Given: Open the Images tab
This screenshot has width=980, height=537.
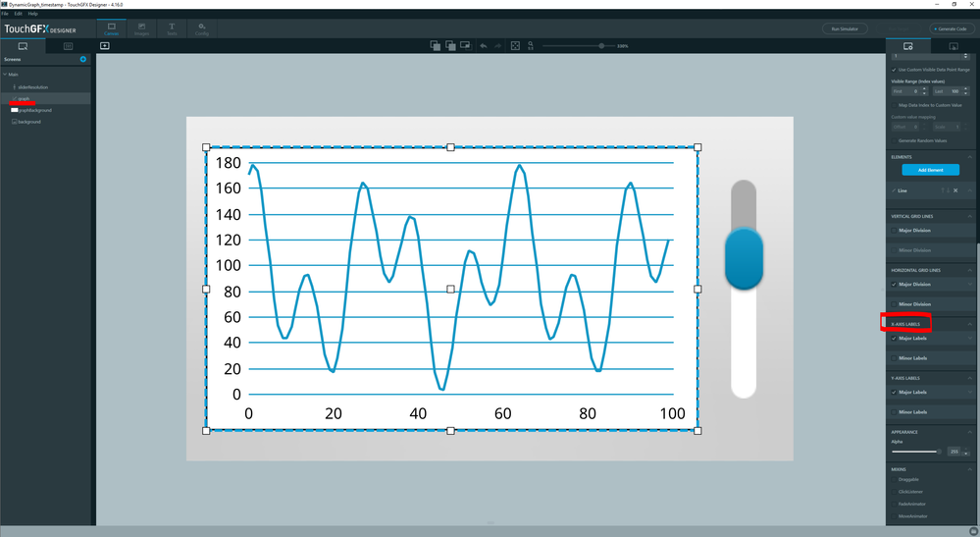Looking at the screenshot, I should tap(142, 28).
